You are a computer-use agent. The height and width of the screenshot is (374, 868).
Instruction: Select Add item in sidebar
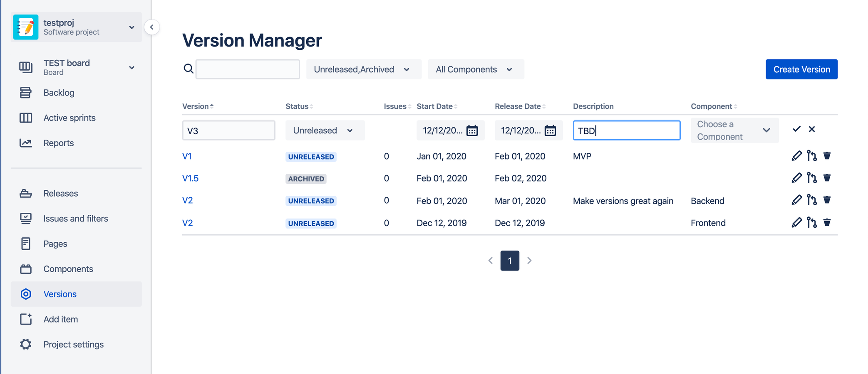[76, 319]
